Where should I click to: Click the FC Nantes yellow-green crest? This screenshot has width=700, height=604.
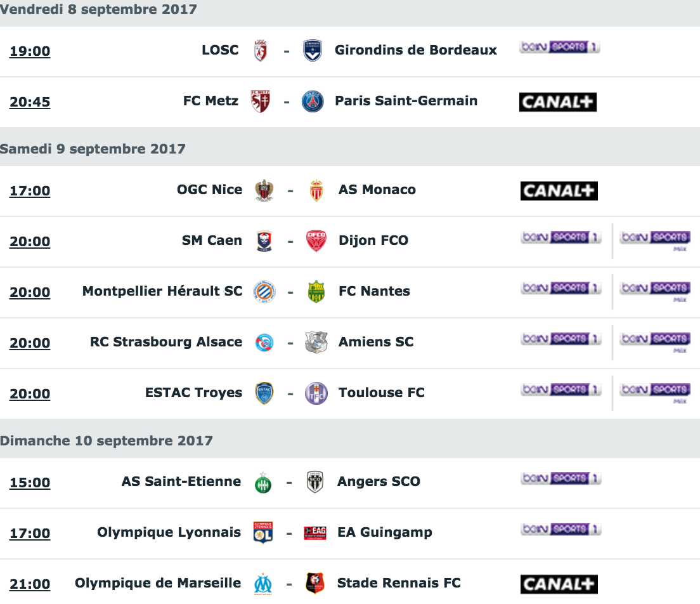[316, 292]
